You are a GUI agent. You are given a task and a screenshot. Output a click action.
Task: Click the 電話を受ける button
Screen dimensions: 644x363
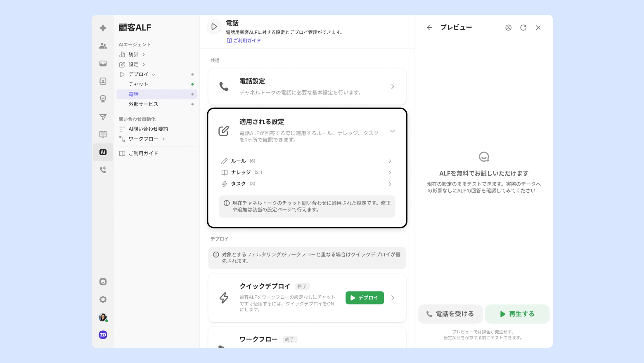[450, 314]
